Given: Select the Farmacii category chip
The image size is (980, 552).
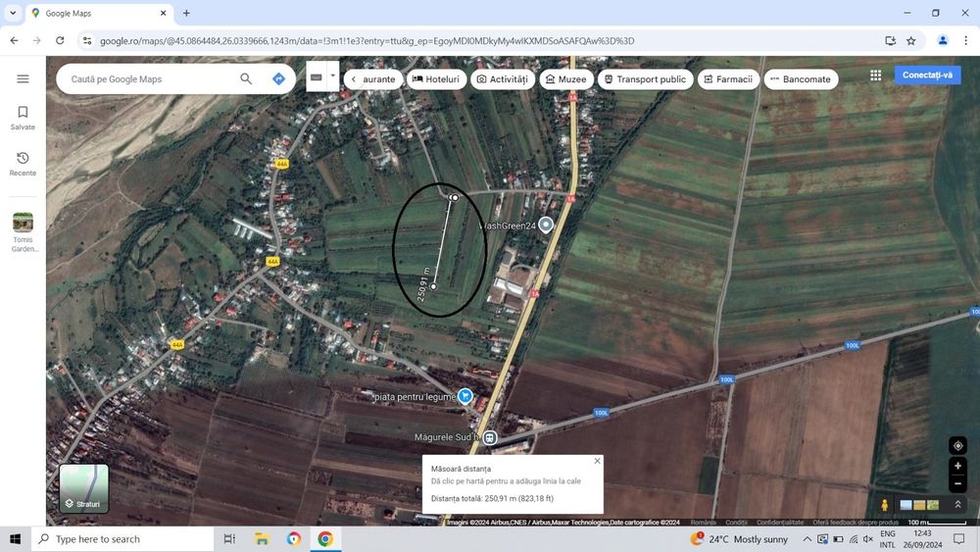Looking at the screenshot, I should coord(728,79).
